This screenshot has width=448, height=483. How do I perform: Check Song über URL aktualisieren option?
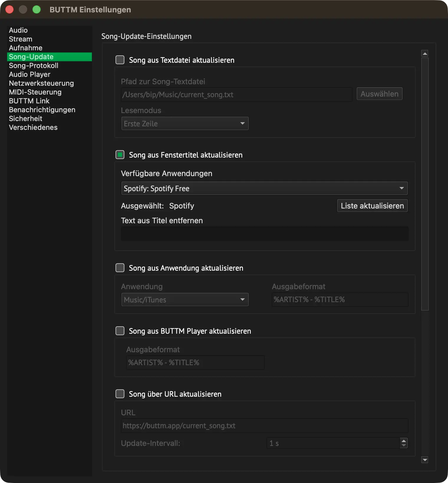click(x=120, y=394)
